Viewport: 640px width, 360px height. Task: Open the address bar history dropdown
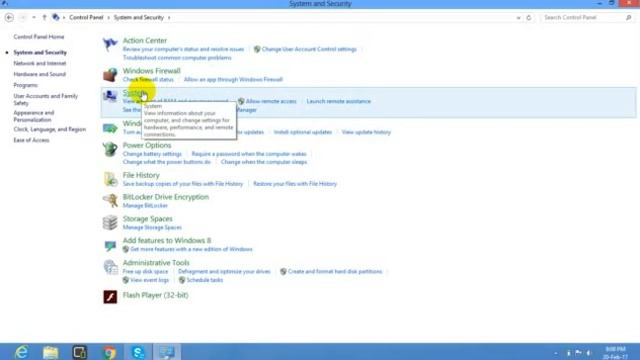(x=518, y=18)
